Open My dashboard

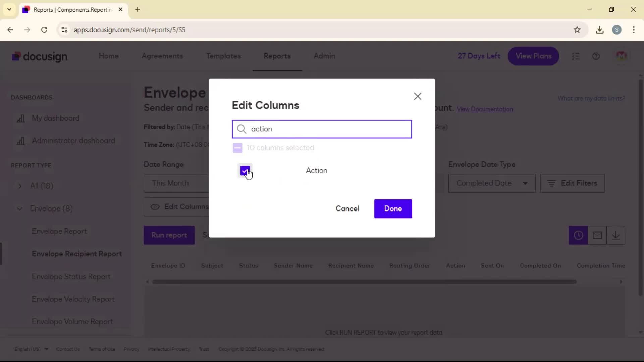tap(56, 118)
